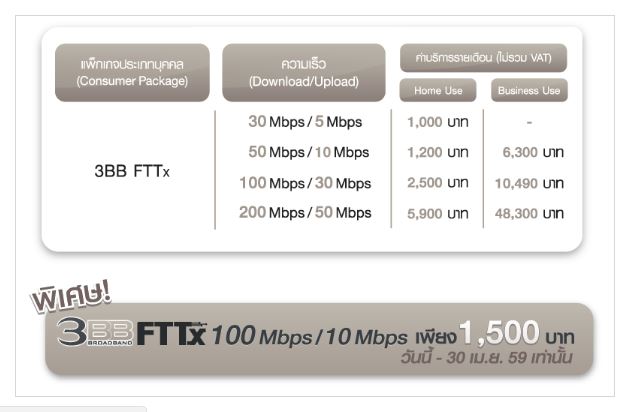Select the 30 Mbps / 5 Mbps speed row
This screenshot has height=412, width=636.
coord(304,122)
